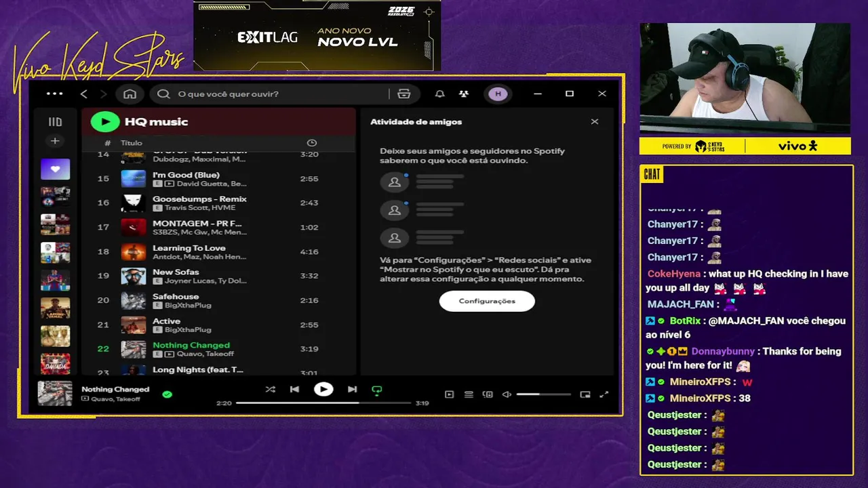868x488 pixels.
Task: Open Liked Songs heart tile
Action: pyautogui.click(x=55, y=169)
